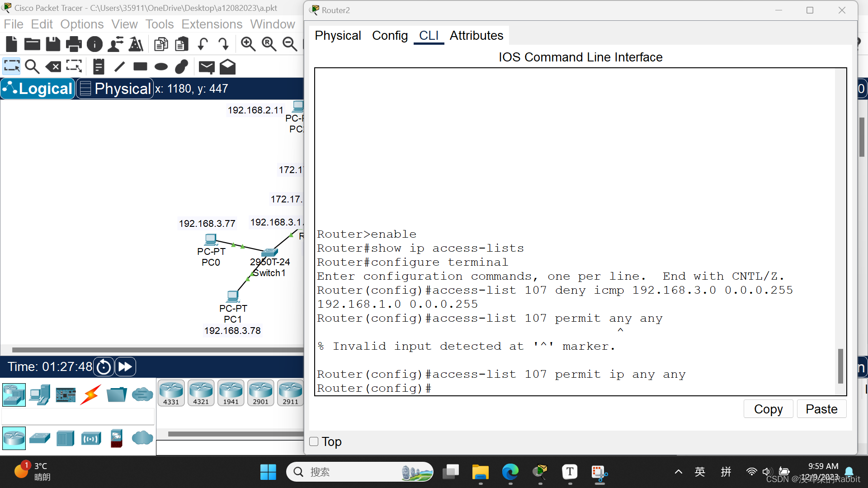Choose the Draw Line tool
The height and width of the screenshot is (488, 868).
coord(119,66)
